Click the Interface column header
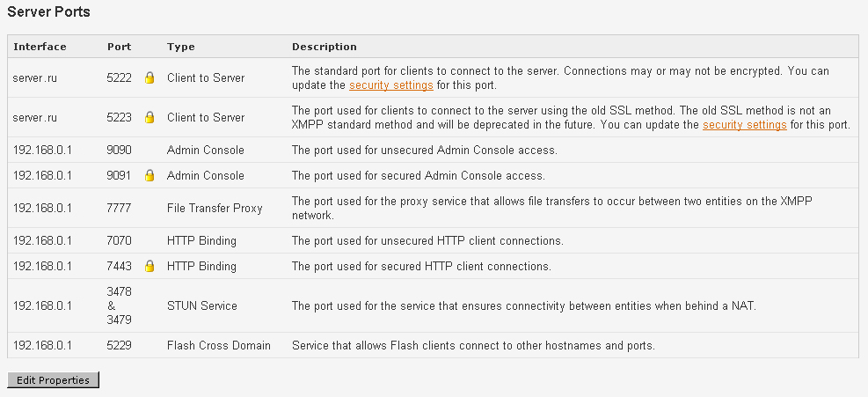This screenshot has height=397, width=868. pyautogui.click(x=40, y=47)
